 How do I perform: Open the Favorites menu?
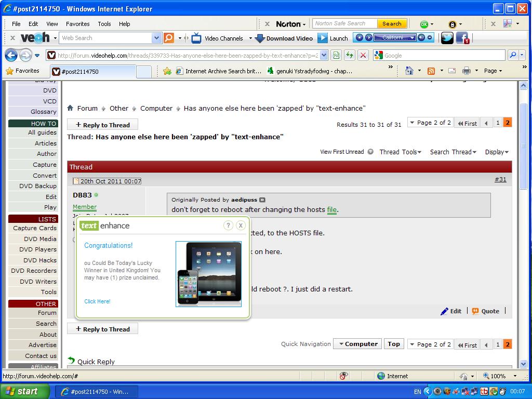coord(78,24)
